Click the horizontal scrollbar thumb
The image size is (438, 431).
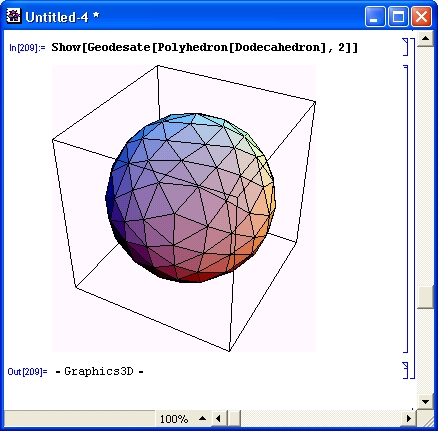(x=234, y=418)
